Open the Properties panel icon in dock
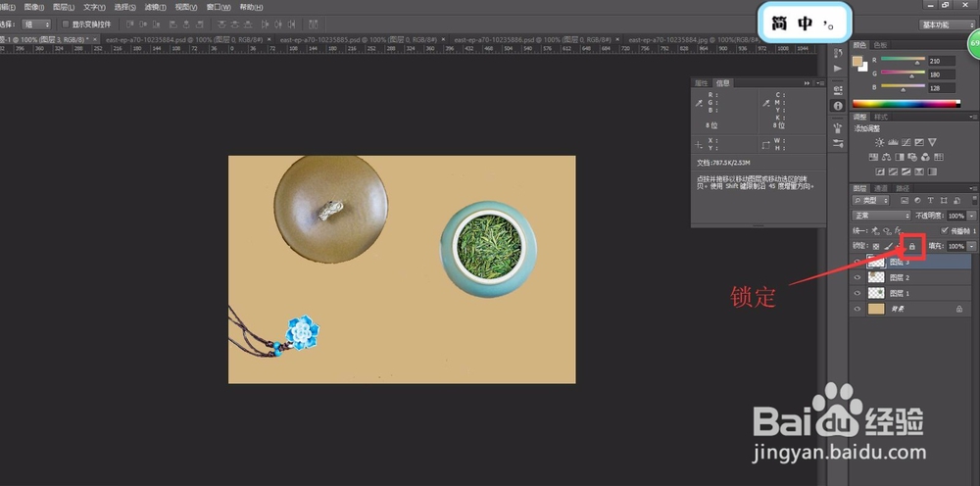The image size is (980, 486). click(838, 90)
